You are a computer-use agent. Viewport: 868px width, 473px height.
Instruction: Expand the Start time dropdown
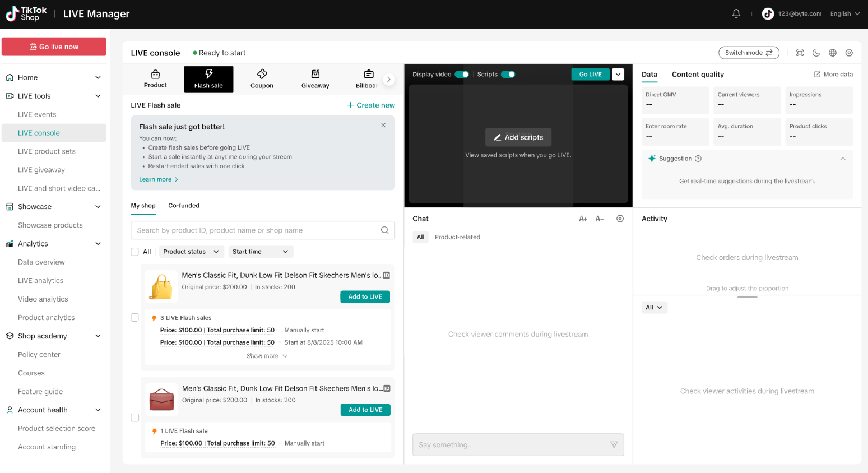tap(261, 252)
